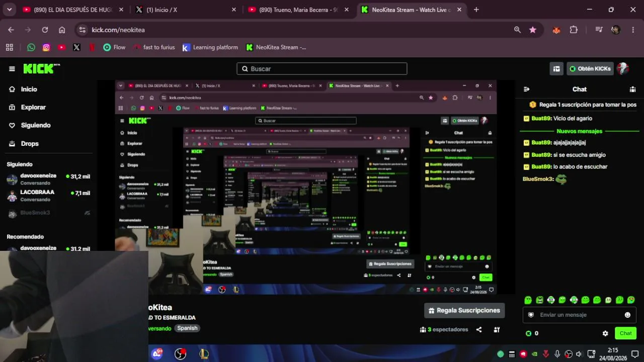Open the media controls icon in toolbar
The width and height of the screenshot is (644, 362).
click(x=599, y=30)
